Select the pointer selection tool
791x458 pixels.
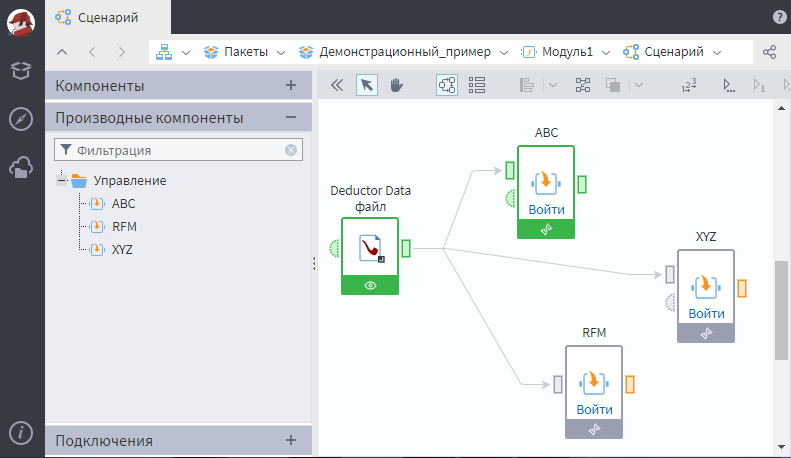(x=367, y=85)
